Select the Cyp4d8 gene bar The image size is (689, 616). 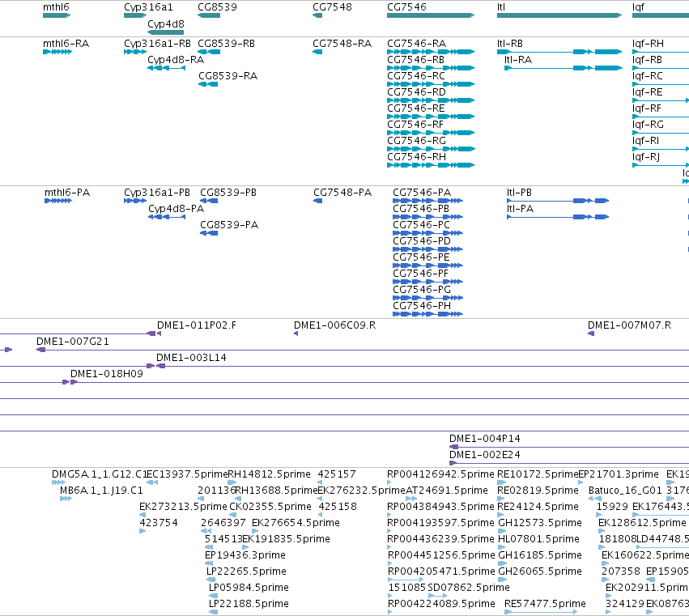point(165,32)
